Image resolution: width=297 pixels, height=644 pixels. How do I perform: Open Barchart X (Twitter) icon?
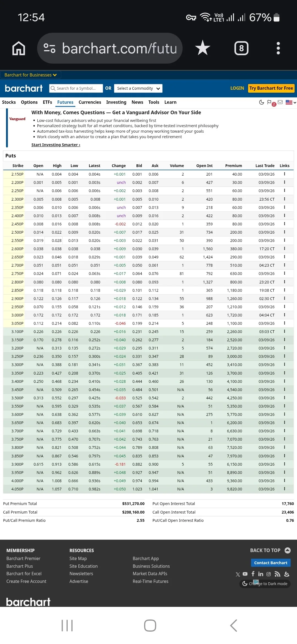click(x=238, y=574)
